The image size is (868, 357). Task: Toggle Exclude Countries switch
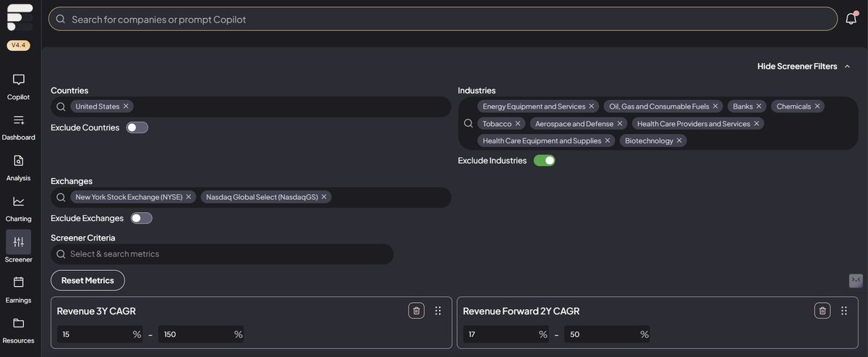(137, 127)
